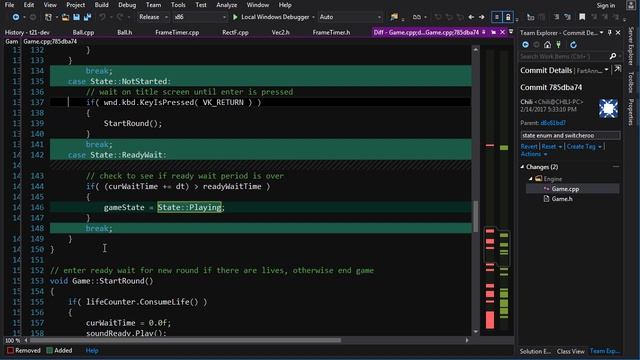The height and width of the screenshot is (360, 640).
Task: Click the Search Work Items input field
Action: point(564,56)
